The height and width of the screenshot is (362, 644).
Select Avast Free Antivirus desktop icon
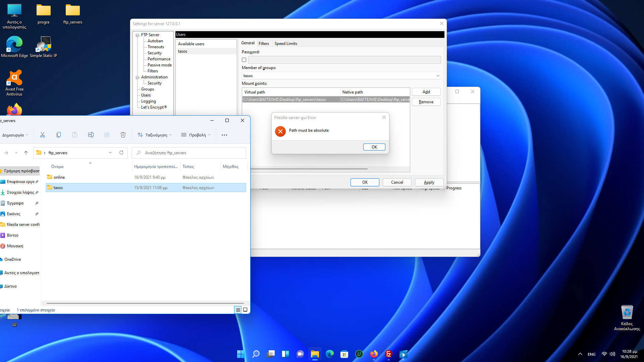[14, 83]
